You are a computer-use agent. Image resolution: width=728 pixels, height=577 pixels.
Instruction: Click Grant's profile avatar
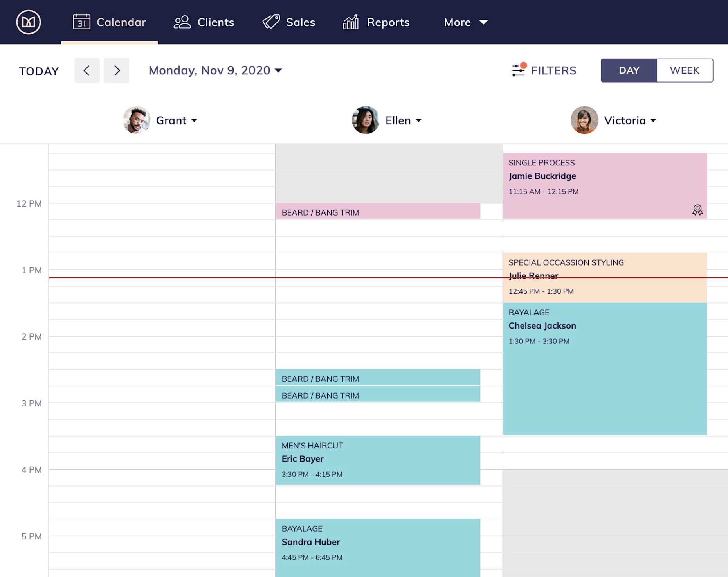(x=136, y=120)
